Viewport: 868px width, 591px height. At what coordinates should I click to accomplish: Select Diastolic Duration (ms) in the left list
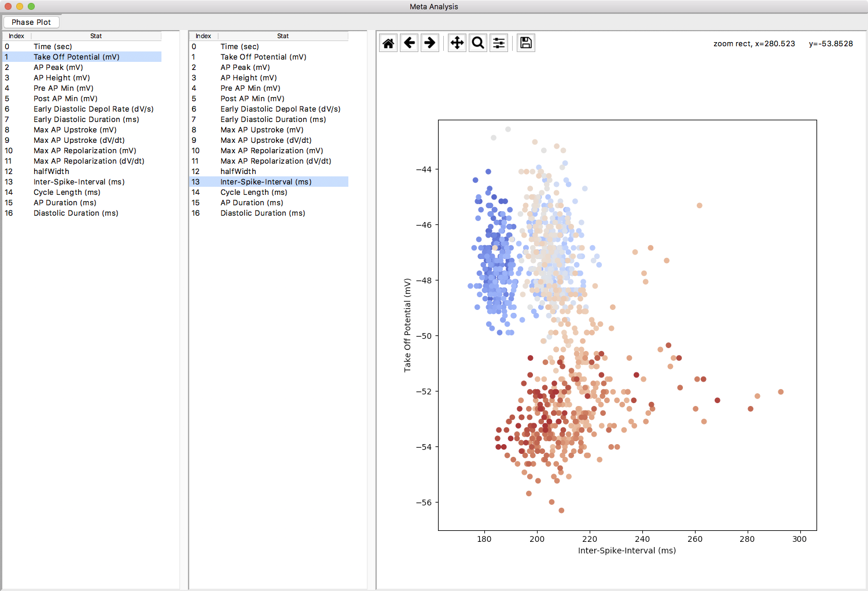click(x=82, y=213)
